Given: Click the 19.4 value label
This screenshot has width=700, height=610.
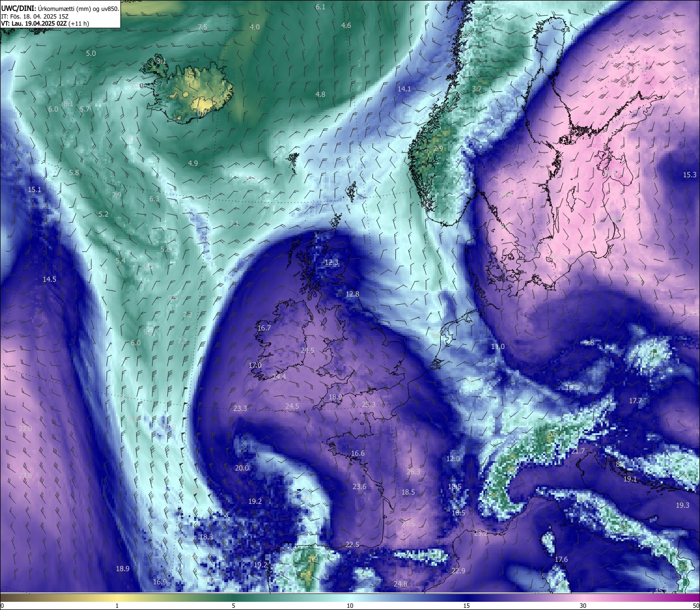Looking at the screenshot, I should (x=572, y=387).
